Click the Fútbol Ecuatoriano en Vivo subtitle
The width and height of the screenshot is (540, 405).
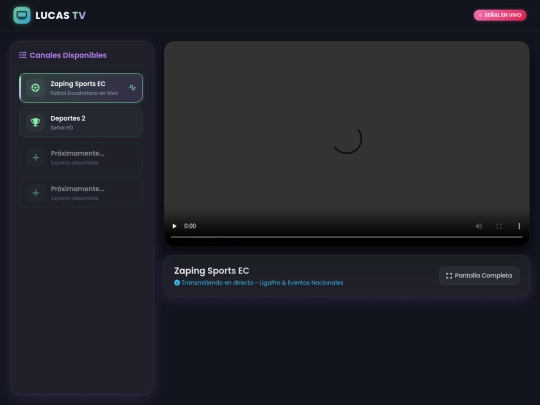tap(84, 93)
